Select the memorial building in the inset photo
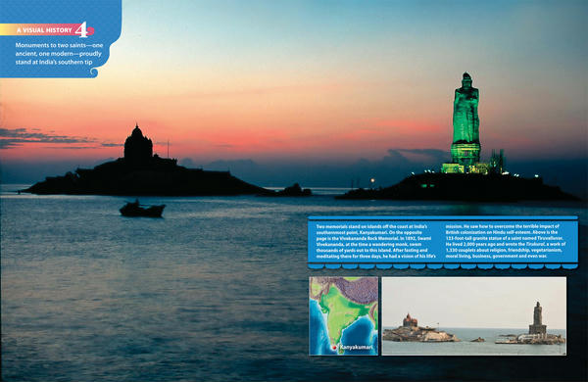Screen dimensions: 588x382 (410, 321)
